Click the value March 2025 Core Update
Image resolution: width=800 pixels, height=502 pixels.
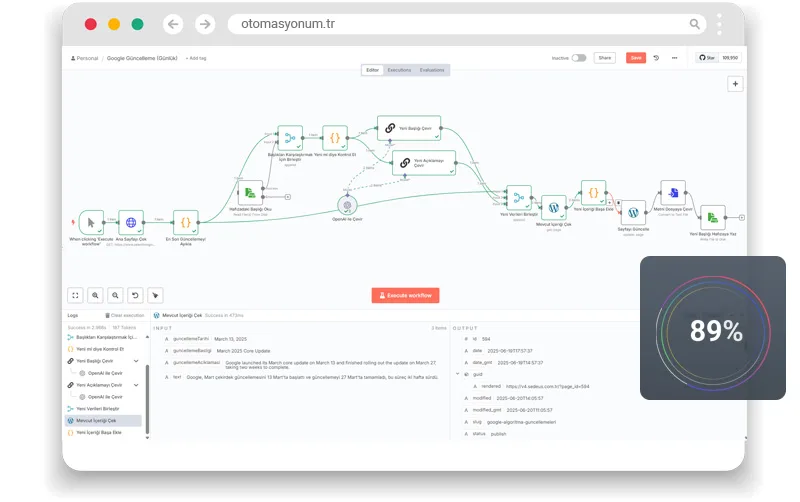[243, 351]
